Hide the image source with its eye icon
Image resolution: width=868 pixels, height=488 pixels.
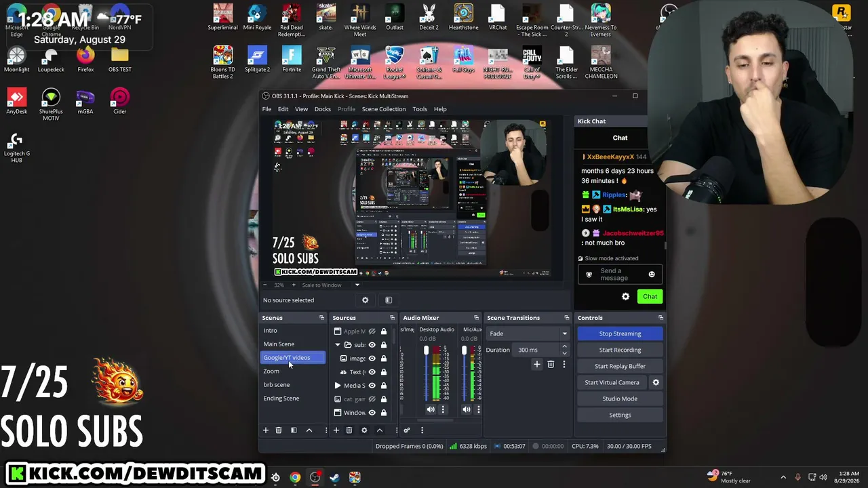click(x=372, y=359)
